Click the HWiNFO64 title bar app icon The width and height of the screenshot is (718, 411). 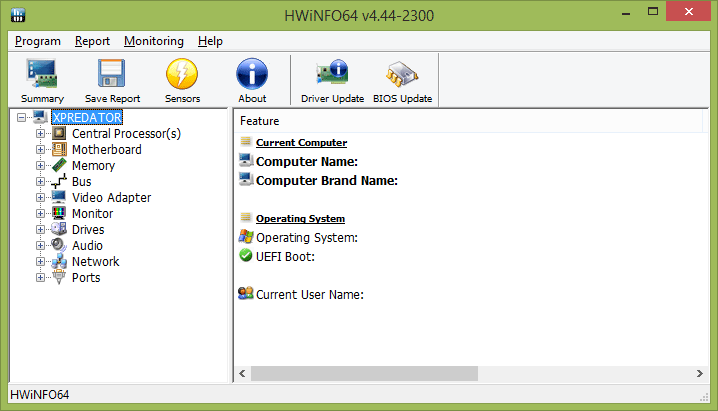(18, 15)
